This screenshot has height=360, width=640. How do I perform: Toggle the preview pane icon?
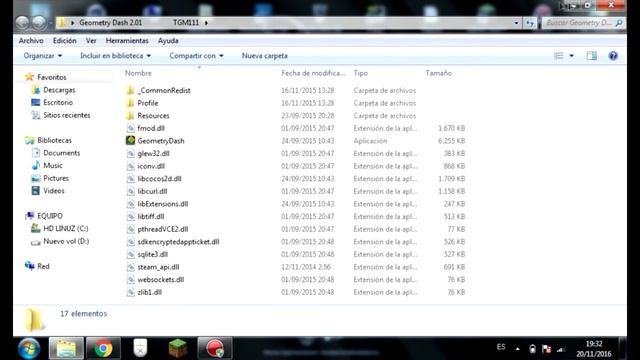591,56
